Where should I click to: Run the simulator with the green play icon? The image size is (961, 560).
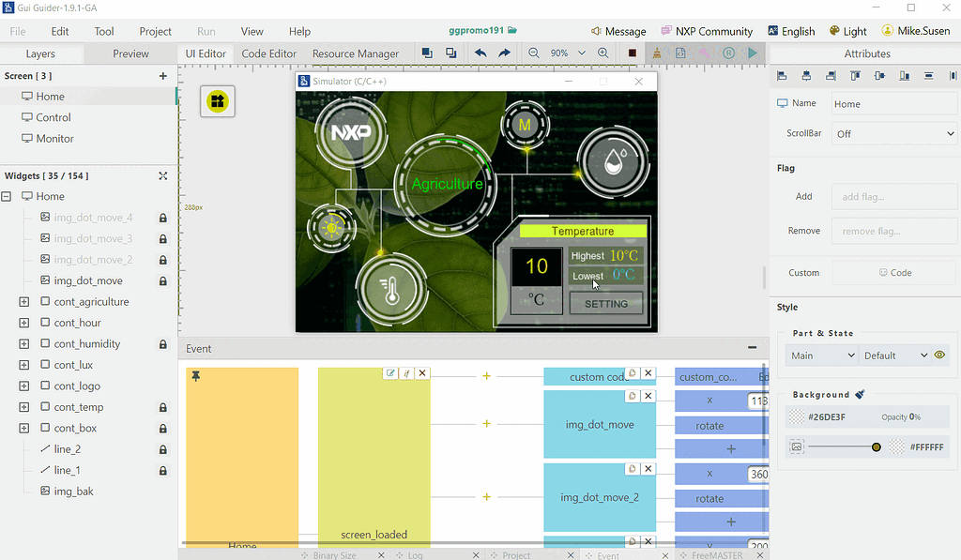tap(753, 53)
